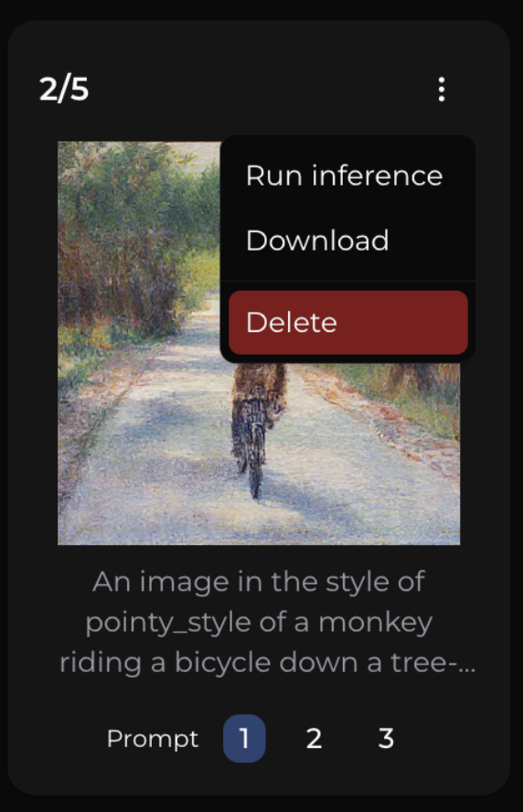Click the red Delete option
This screenshot has height=812, width=523.
coord(348,322)
